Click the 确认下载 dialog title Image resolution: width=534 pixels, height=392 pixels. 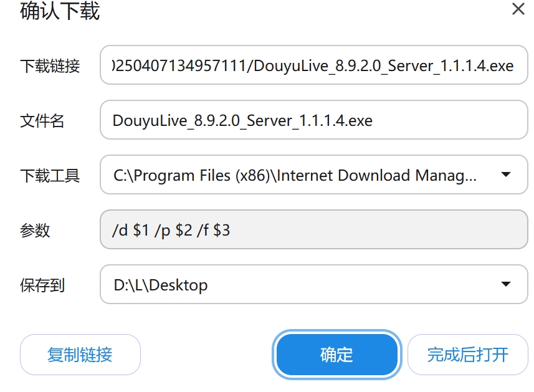point(60,11)
